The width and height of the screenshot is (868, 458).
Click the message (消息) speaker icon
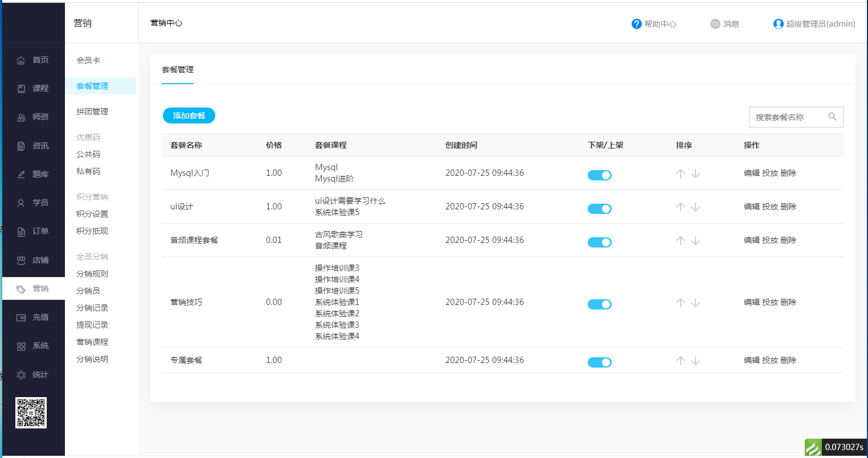(x=715, y=24)
